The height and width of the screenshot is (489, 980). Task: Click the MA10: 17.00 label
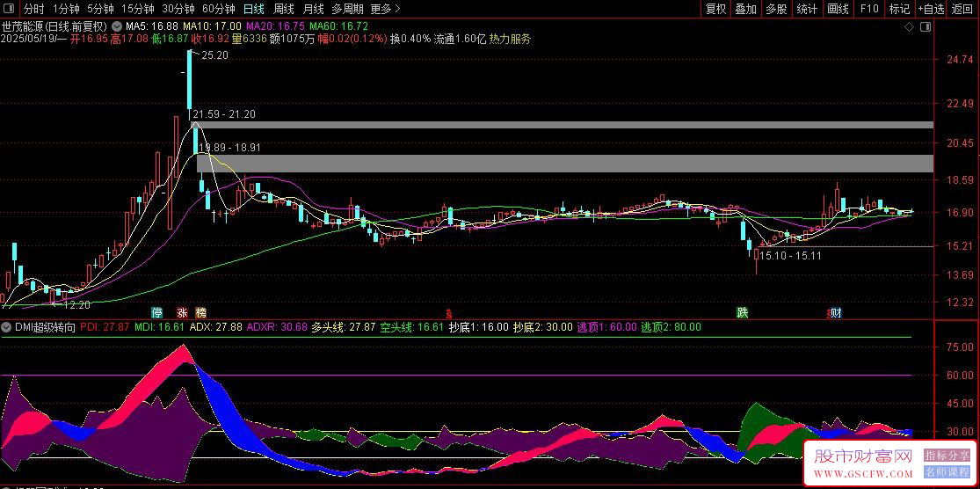click(212, 26)
